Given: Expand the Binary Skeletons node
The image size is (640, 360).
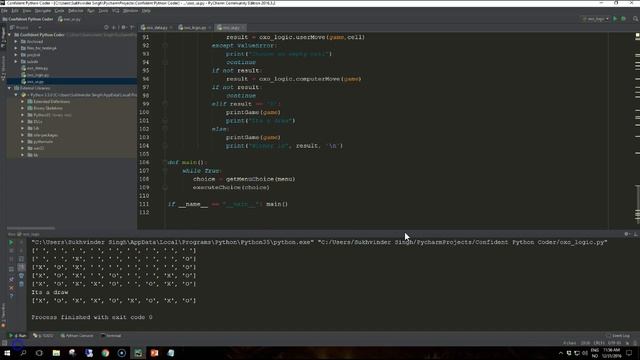Looking at the screenshot, I should [x=22, y=108].
